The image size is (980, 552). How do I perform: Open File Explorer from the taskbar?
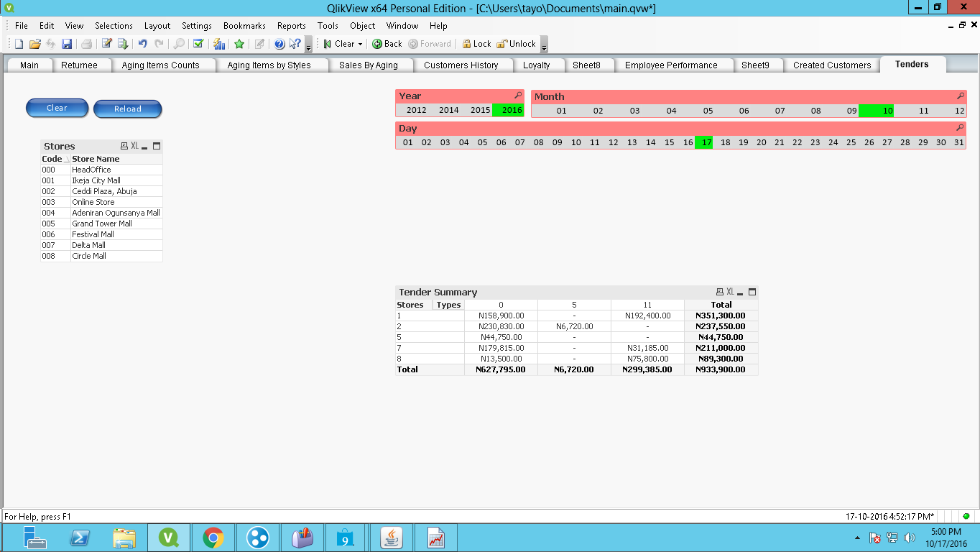[124, 537]
